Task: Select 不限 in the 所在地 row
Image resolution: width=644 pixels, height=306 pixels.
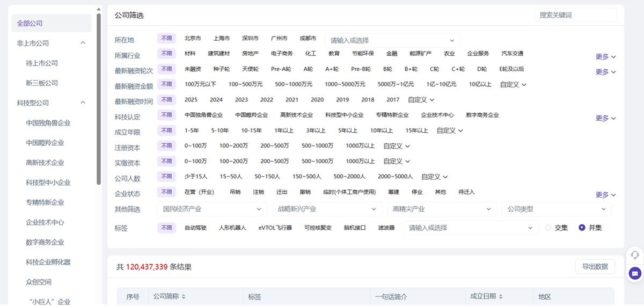Action: tap(166, 39)
